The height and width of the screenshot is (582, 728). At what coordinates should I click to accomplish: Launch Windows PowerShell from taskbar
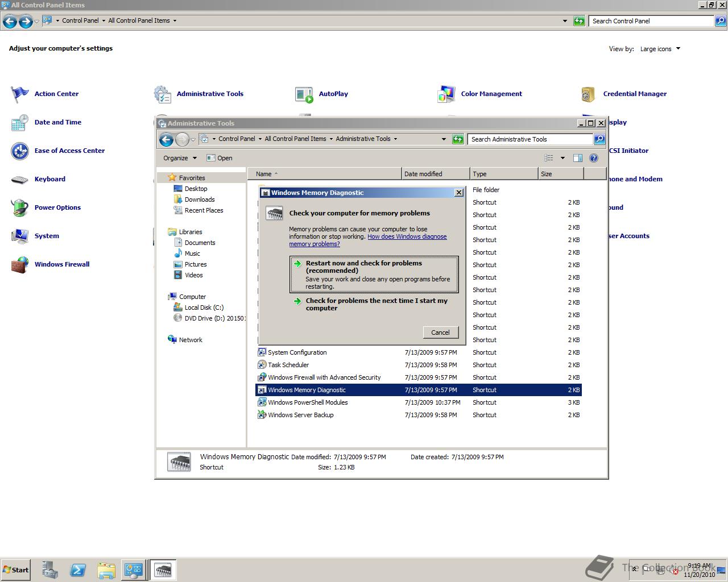(78, 570)
